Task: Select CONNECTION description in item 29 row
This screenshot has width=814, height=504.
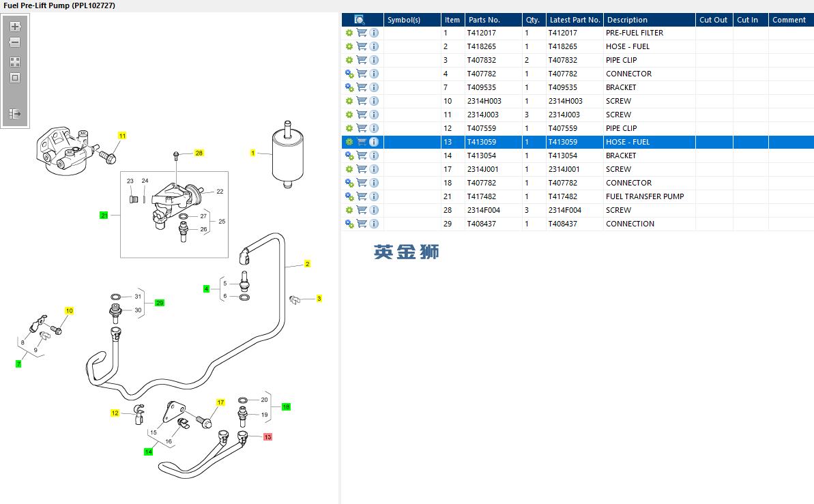Action: (x=630, y=224)
